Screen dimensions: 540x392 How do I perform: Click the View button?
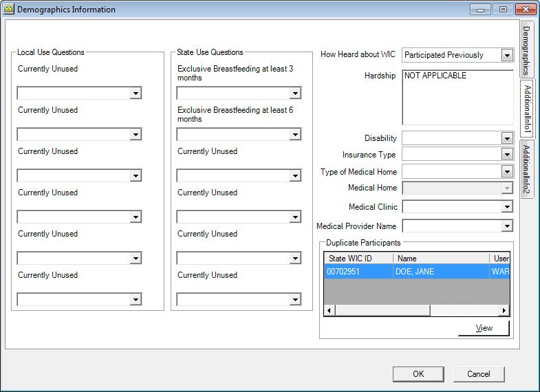pos(484,328)
